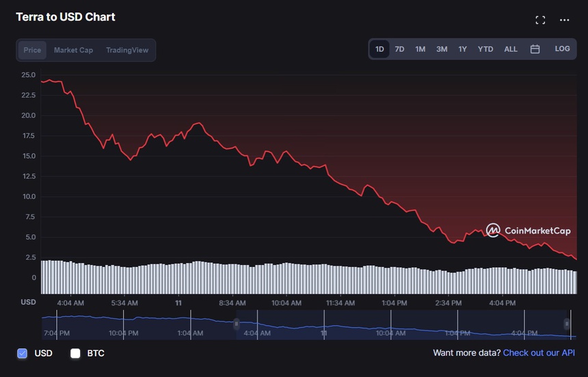588x377 pixels.
Task: Show the ALL time range
Action: pos(511,49)
